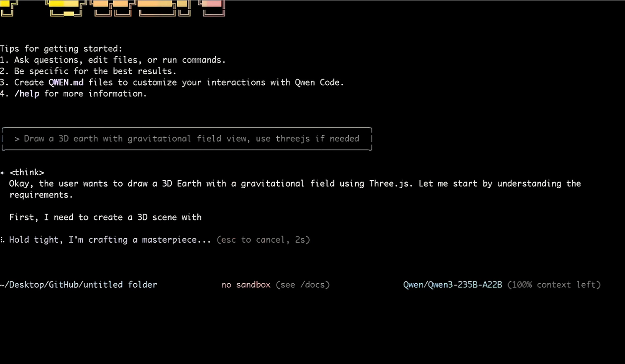Expand the ~/Desktop/GitHub/untitled folder path
The width and height of the screenshot is (625, 364).
coord(79,284)
